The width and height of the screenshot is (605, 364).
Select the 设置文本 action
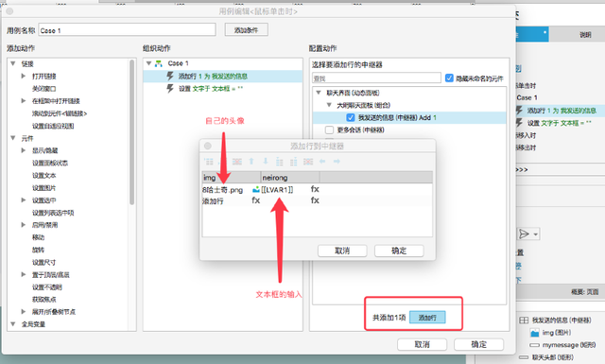44,175
